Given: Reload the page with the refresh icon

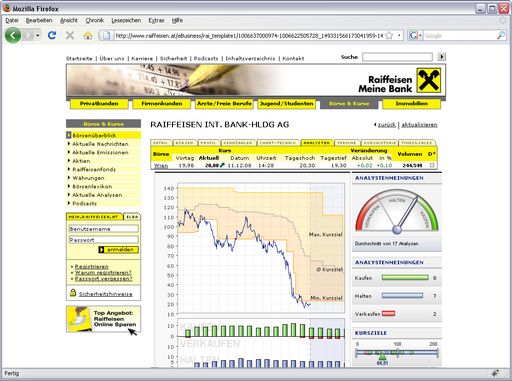Looking at the screenshot, I should [x=52, y=35].
